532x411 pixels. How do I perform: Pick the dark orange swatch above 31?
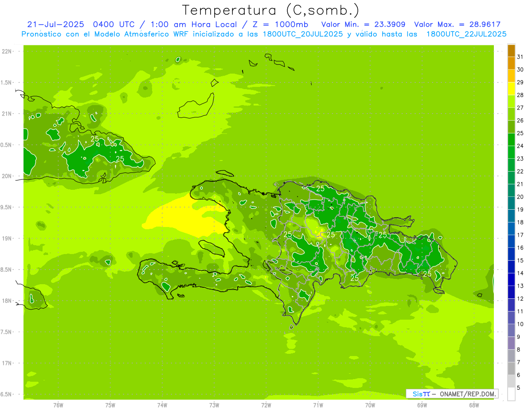click(x=511, y=51)
